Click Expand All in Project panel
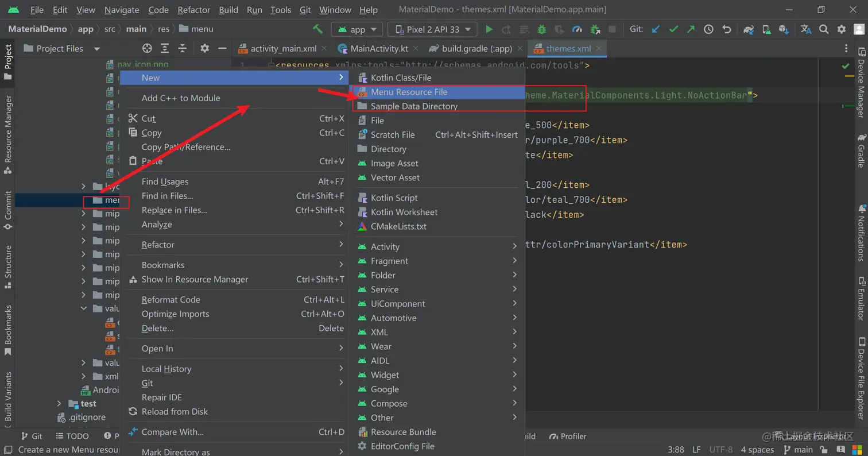The height and width of the screenshot is (456, 868). [165, 49]
